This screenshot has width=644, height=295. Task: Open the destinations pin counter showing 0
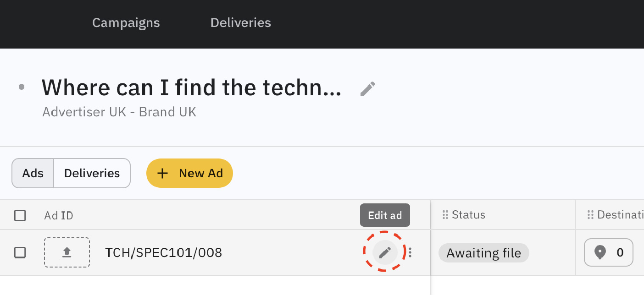[x=608, y=252]
